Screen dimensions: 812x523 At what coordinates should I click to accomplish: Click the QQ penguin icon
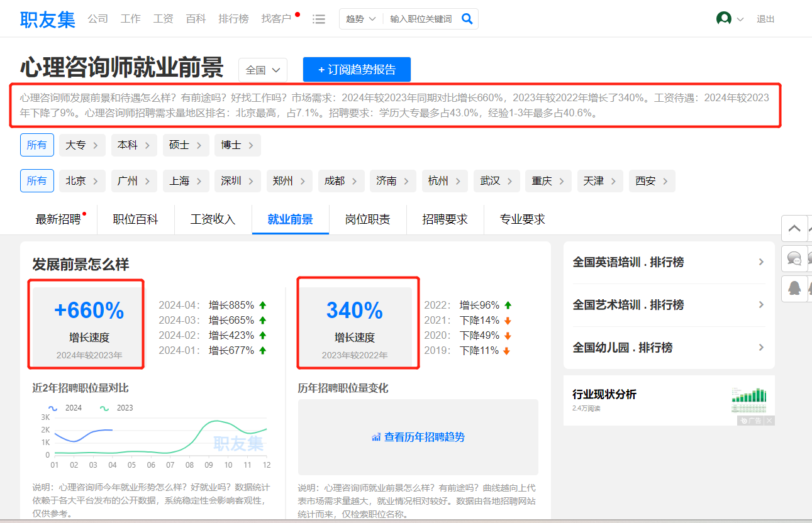point(794,289)
